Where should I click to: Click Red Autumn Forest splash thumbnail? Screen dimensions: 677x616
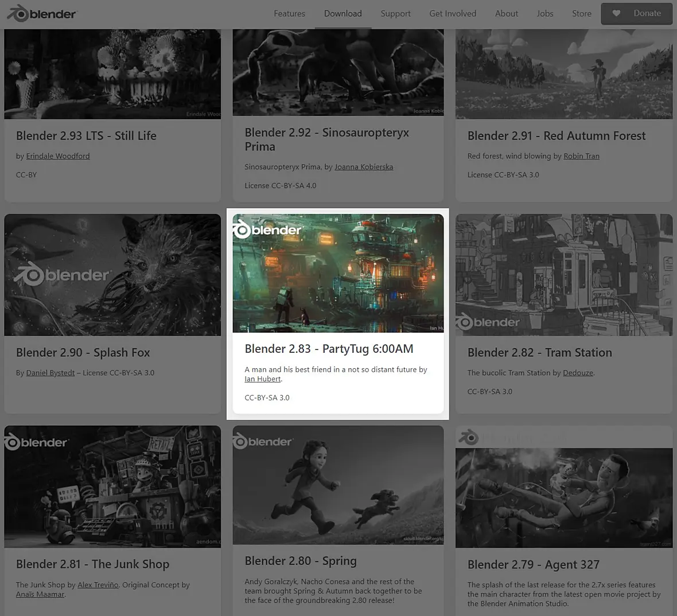tap(564, 74)
